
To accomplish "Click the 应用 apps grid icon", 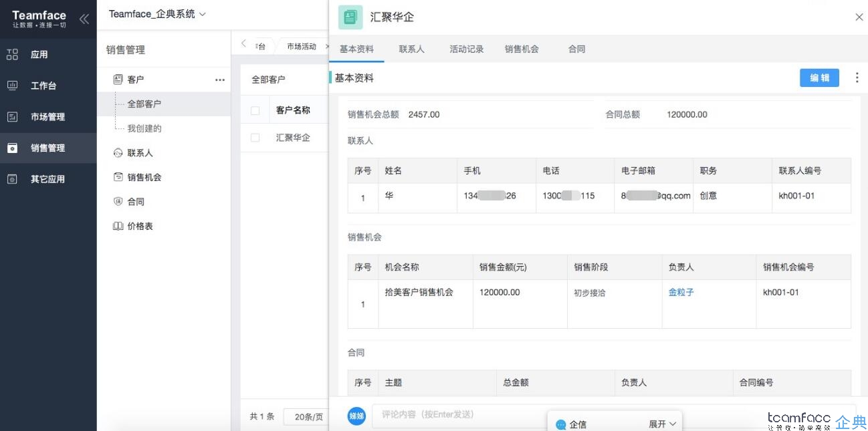I will 12,55.
